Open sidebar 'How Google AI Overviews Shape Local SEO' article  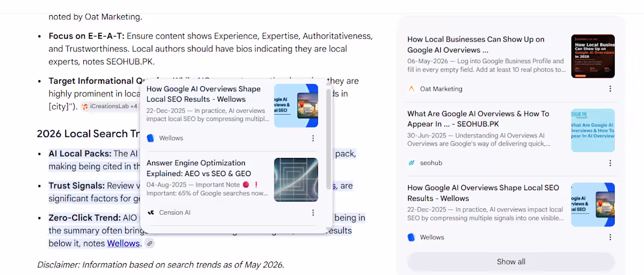pos(483,193)
